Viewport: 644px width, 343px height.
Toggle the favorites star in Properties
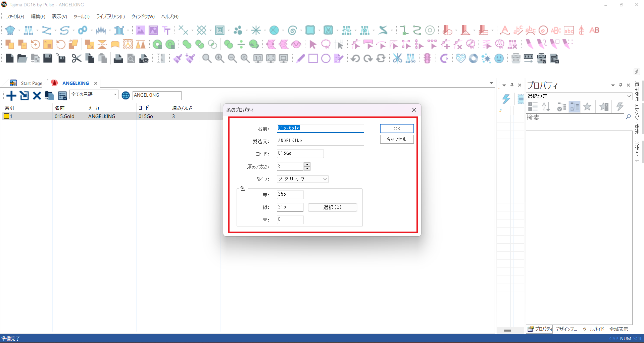(587, 107)
